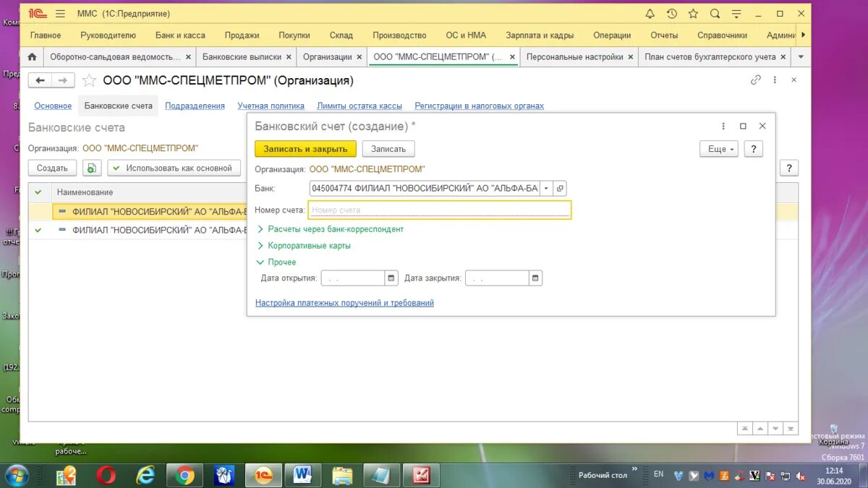
Task: Launch Google Chrome from taskbar
Action: (x=184, y=475)
